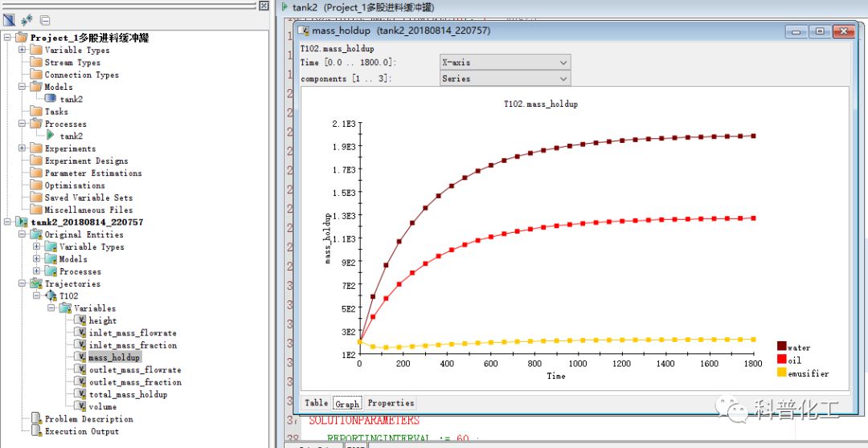Click the dark red water legend swatch
The width and height of the screenshot is (868, 448).
point(781,347)
